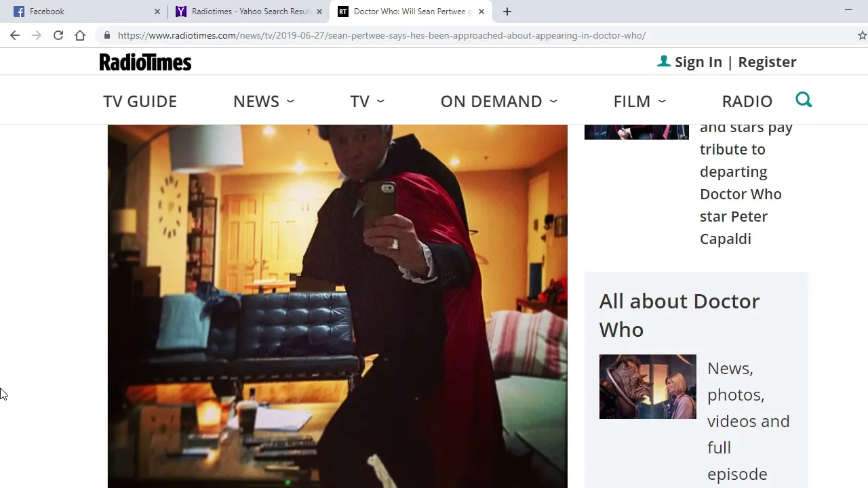Screen dimensions: 868x488
Task: Click the red-caped selfie article image
Action: 337,306
